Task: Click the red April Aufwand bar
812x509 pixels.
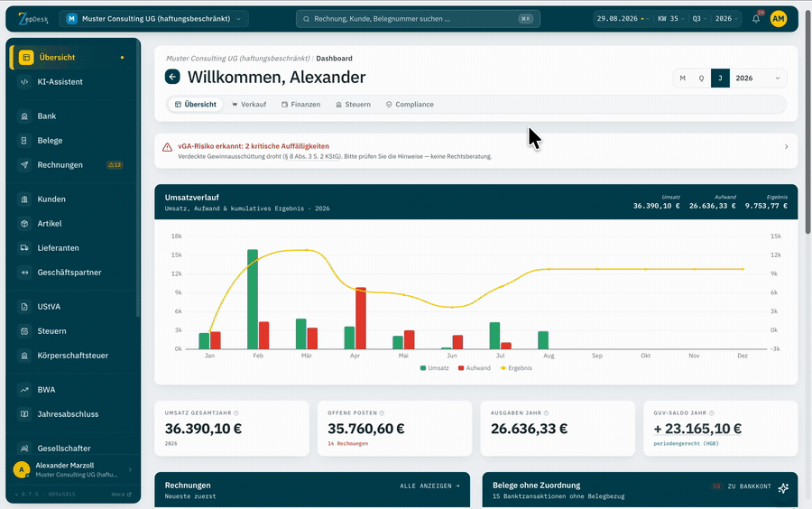Action: click(x=361, y=319)
